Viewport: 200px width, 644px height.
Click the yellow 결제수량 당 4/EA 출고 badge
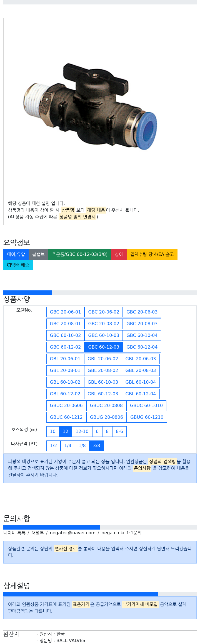pyautogui.click(x=152, y=254)
